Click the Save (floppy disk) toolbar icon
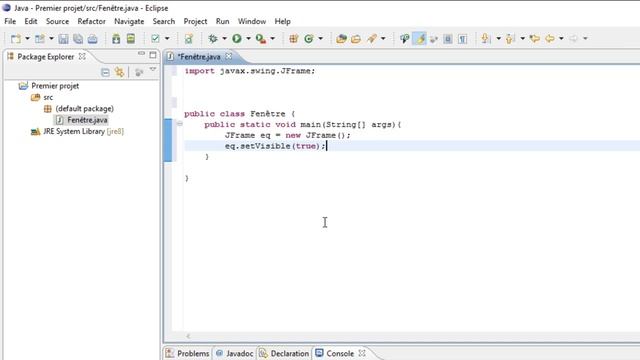This screenshot has height=360, width=640. 63,39
